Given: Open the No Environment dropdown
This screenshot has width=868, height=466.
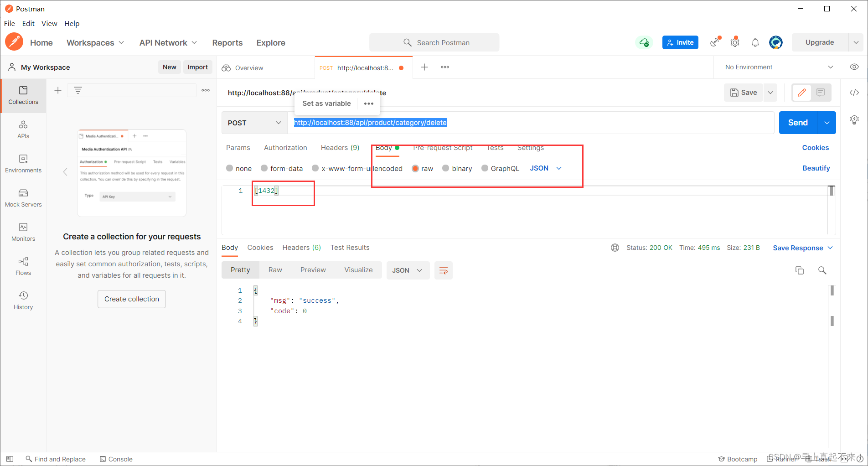Looking at the screenshot, I should tap(779, 67).
